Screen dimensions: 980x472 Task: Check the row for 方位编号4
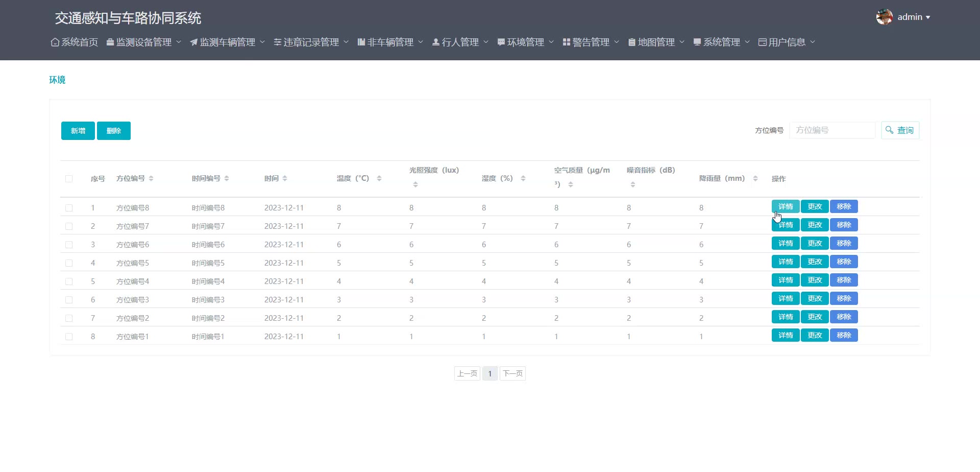coord(69,281)
